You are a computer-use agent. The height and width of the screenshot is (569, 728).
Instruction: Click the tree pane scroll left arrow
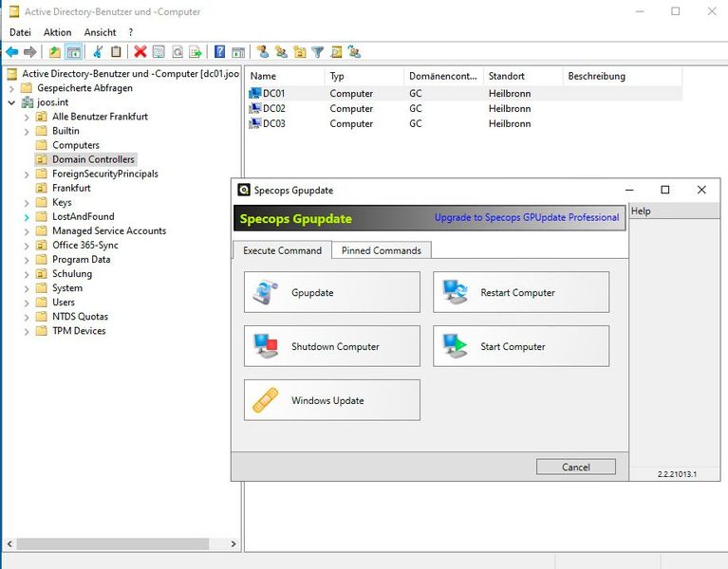click(9, 544)
